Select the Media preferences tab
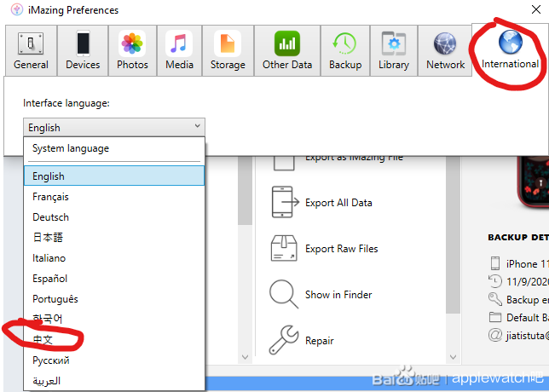Image resolution: width=549 pixels, height=392 pixels. 179,50
